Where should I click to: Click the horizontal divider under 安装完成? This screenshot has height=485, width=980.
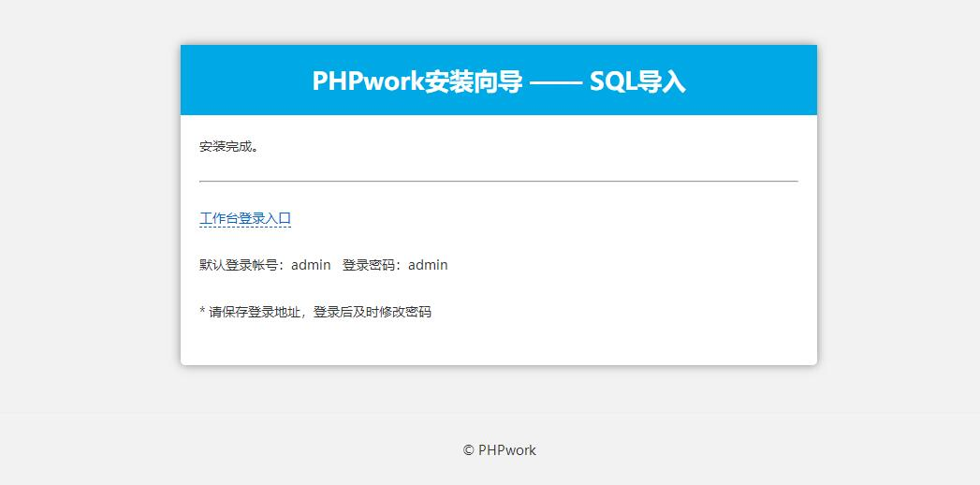coord(498,181)
